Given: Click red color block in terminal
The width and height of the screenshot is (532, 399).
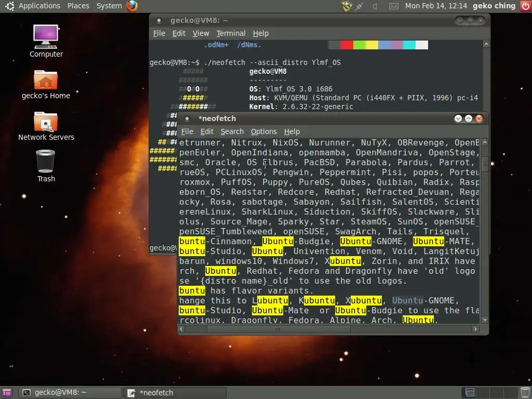Looking at the screenshot, I should pos(347,45).
